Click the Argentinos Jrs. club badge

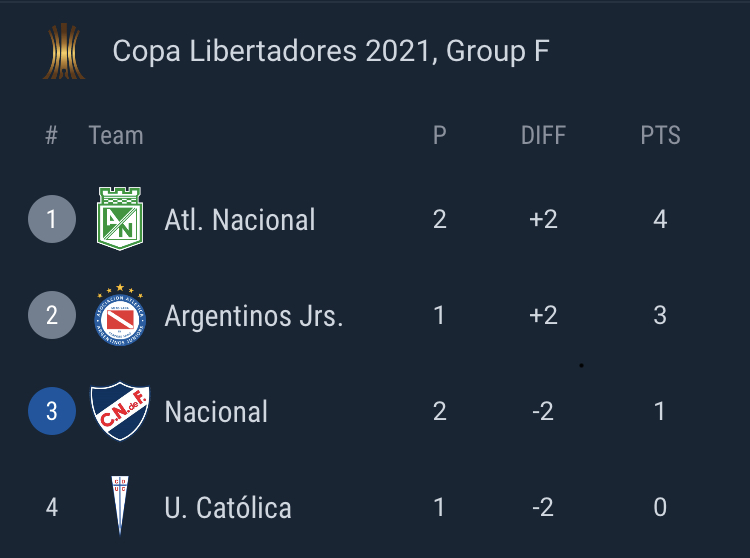[x=120, y=315]
